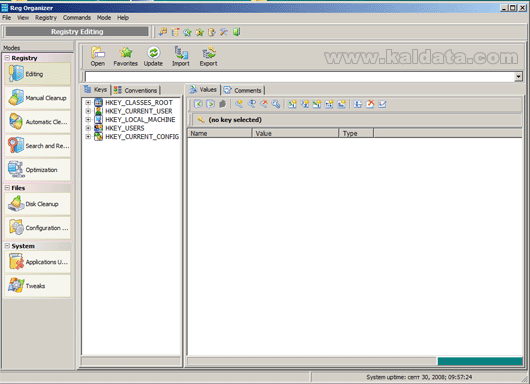This screenshot has width=530, height=384.
Task: Click the System uptime status text
Action: pyautogui.click(x=419, y=377)
